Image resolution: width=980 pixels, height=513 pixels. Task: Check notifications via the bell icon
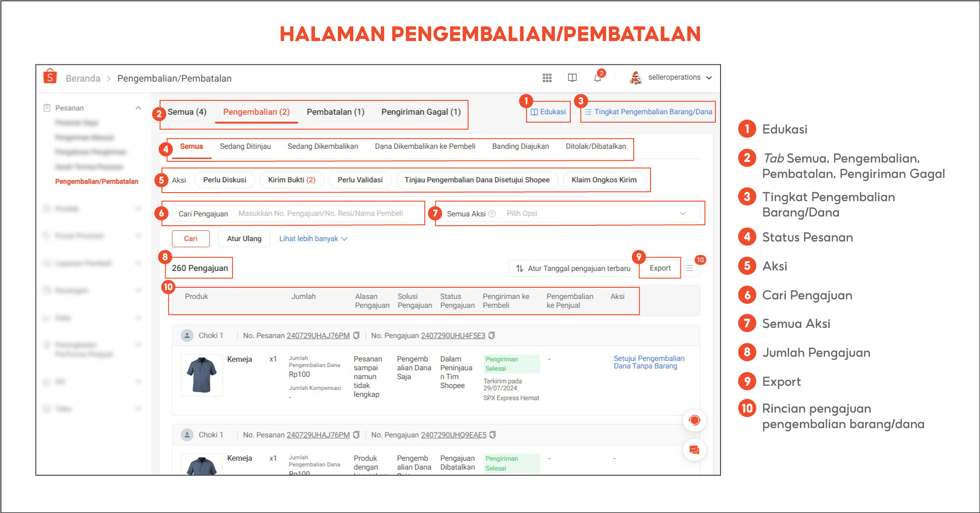[596, 78]
